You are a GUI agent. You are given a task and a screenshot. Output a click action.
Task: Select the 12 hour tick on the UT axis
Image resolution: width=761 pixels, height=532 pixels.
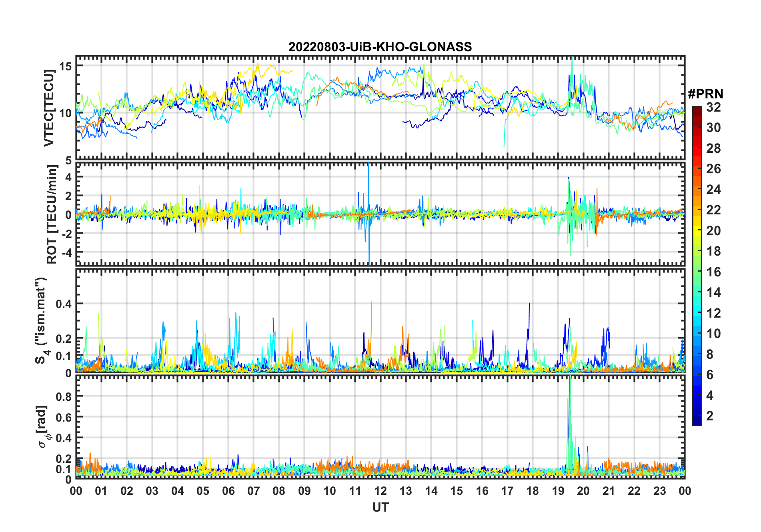pos(380,491)
